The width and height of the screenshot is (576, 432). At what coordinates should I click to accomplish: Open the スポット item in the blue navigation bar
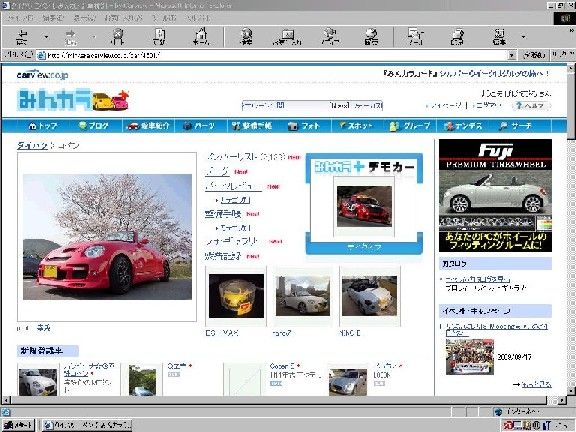356,126
